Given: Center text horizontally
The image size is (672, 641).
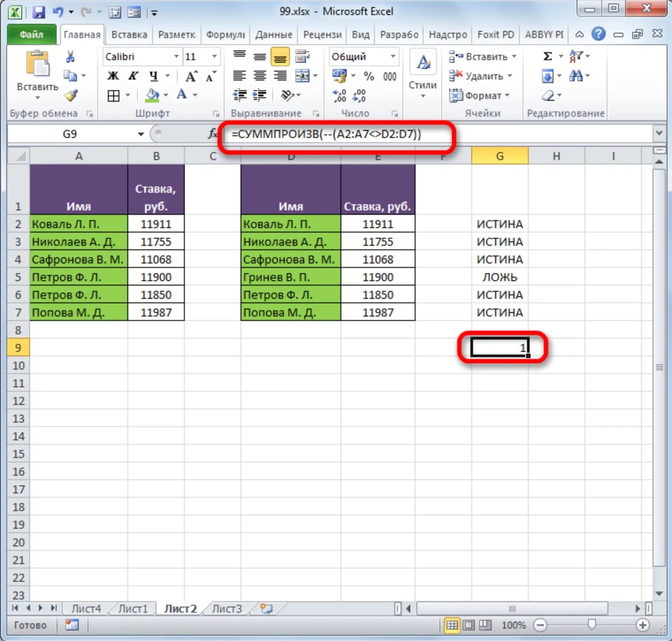Looking at the screenshot, I should pos(260,76).
